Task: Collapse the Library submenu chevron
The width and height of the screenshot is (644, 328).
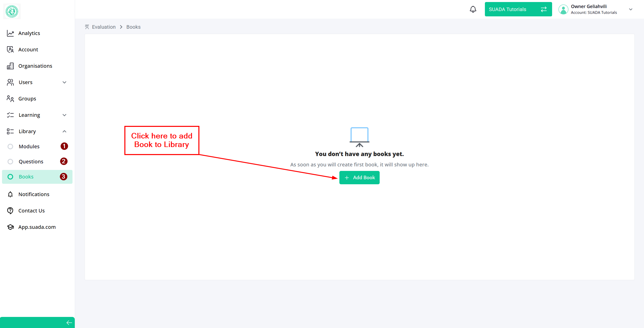Action: [x=64, y=131]
